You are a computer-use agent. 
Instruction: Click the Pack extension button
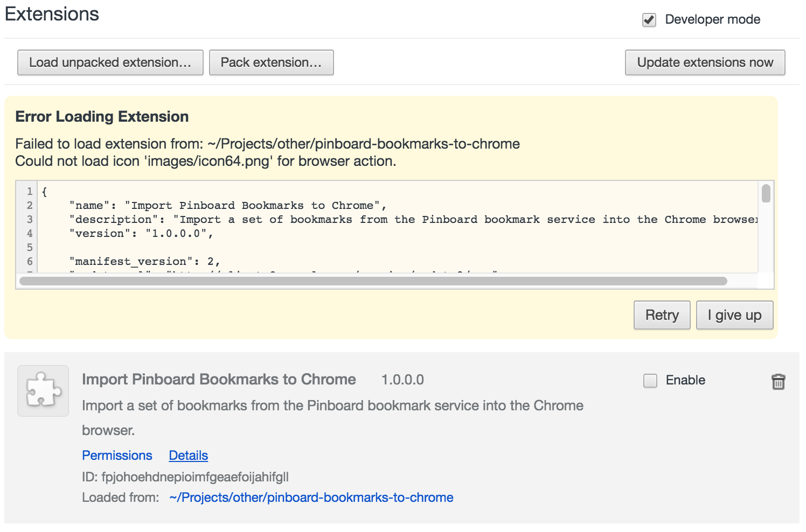271,62
